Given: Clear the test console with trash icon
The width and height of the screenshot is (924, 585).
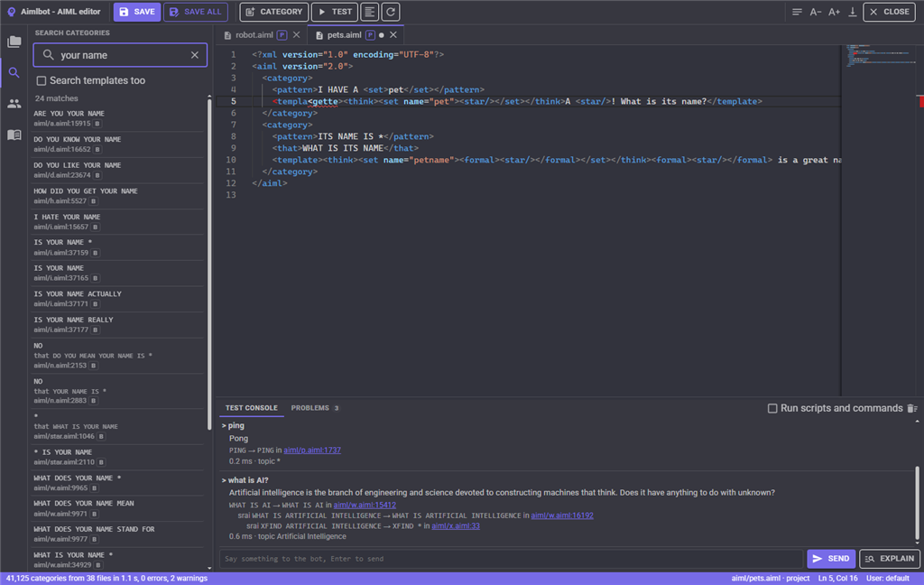Looking at the screenshot, I should coord(912,408).
